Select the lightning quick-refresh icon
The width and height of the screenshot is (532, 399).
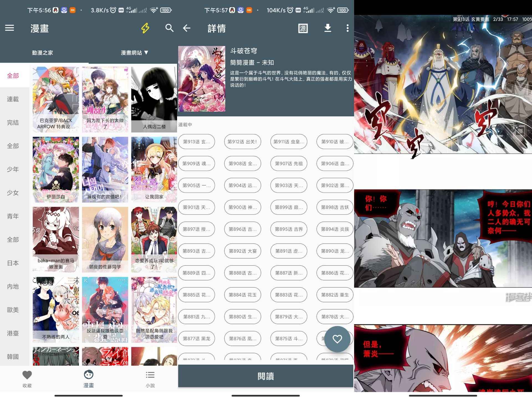pyautogui.click(x=145, y=28)
